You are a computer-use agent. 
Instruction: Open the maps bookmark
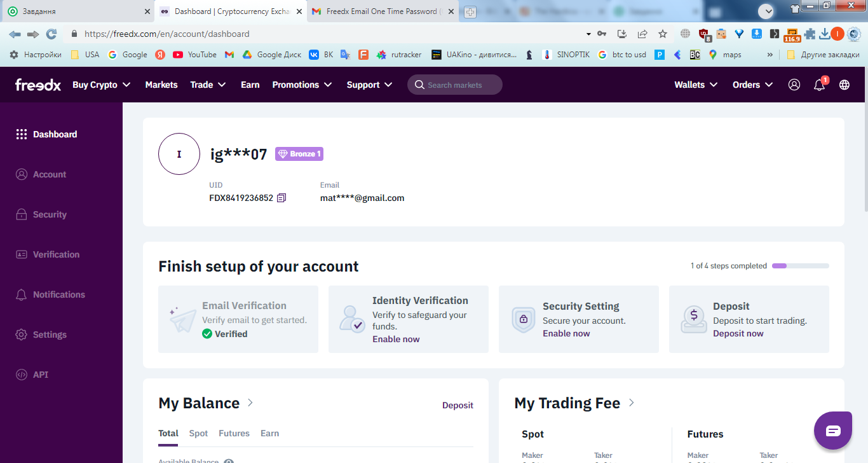pos(724,55)
